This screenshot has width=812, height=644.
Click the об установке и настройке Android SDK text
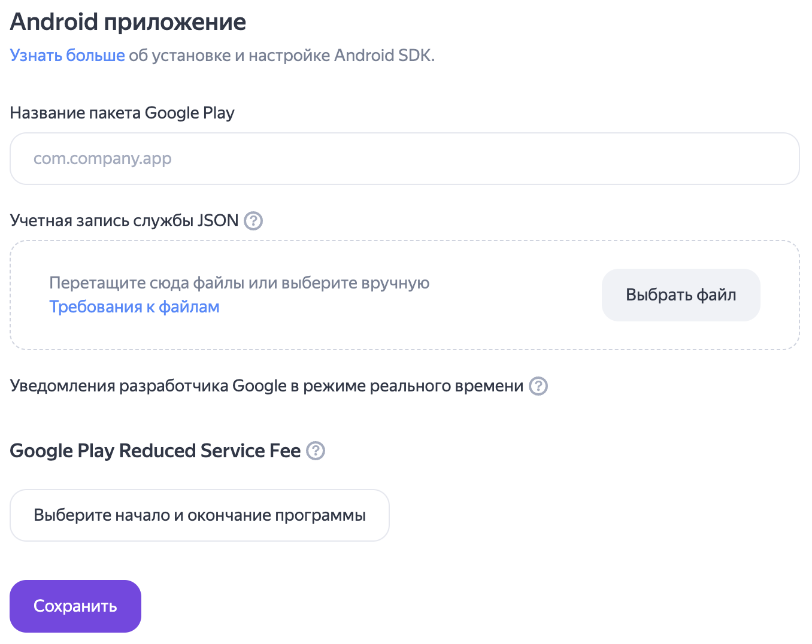[281, 56]
